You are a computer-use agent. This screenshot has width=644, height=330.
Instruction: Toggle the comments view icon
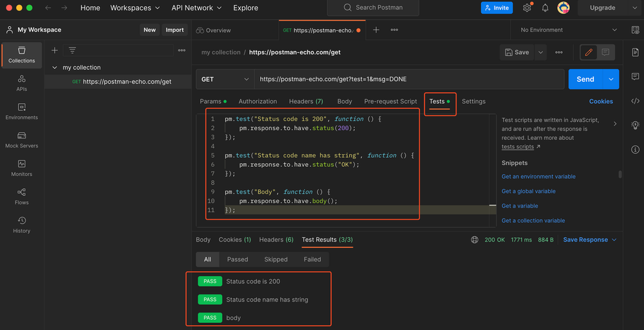coord(605,52)
